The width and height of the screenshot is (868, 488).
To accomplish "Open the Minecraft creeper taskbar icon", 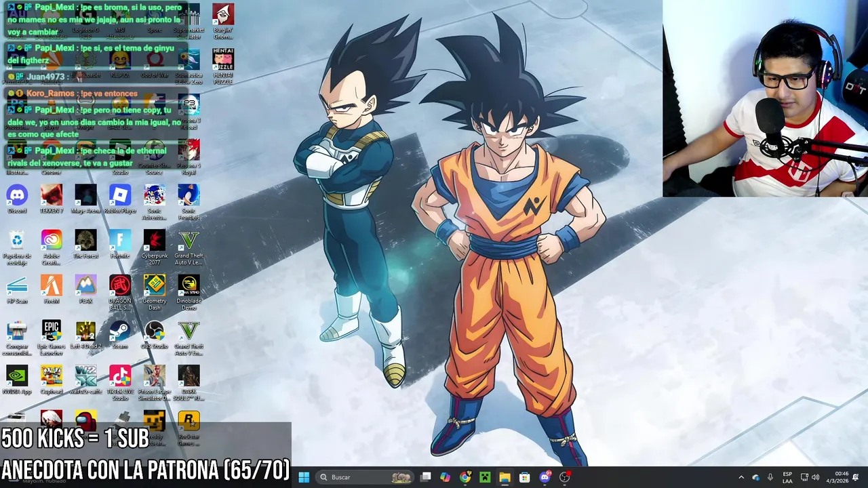I will tap(485, 477).
